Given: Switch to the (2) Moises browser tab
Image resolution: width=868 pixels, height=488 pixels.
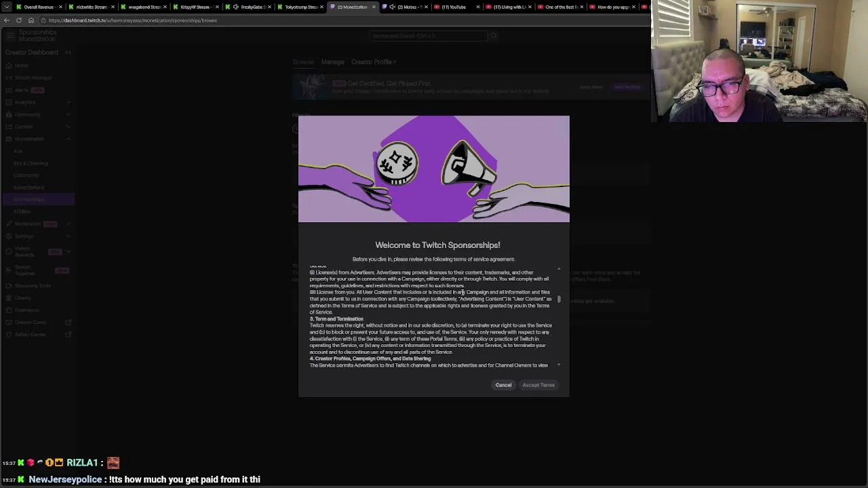Looking at the screenshot, I should pyautogui.click(x=405, y=7).
